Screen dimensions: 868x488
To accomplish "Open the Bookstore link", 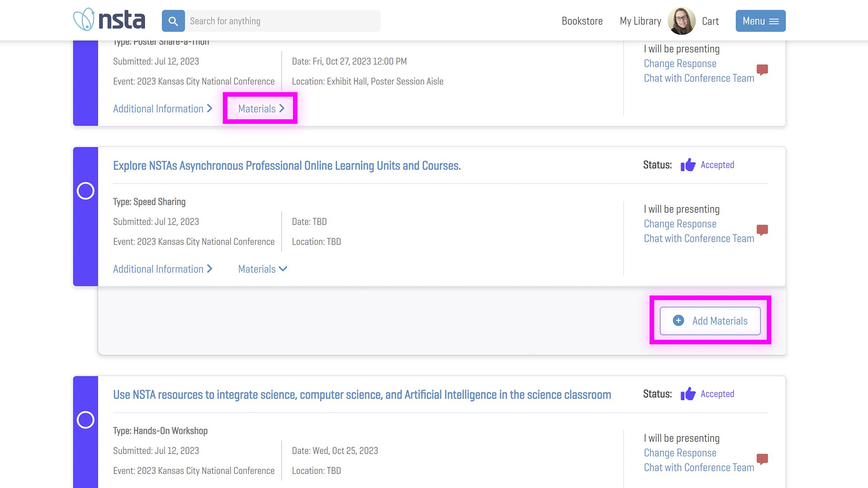I will coord(582,21).
